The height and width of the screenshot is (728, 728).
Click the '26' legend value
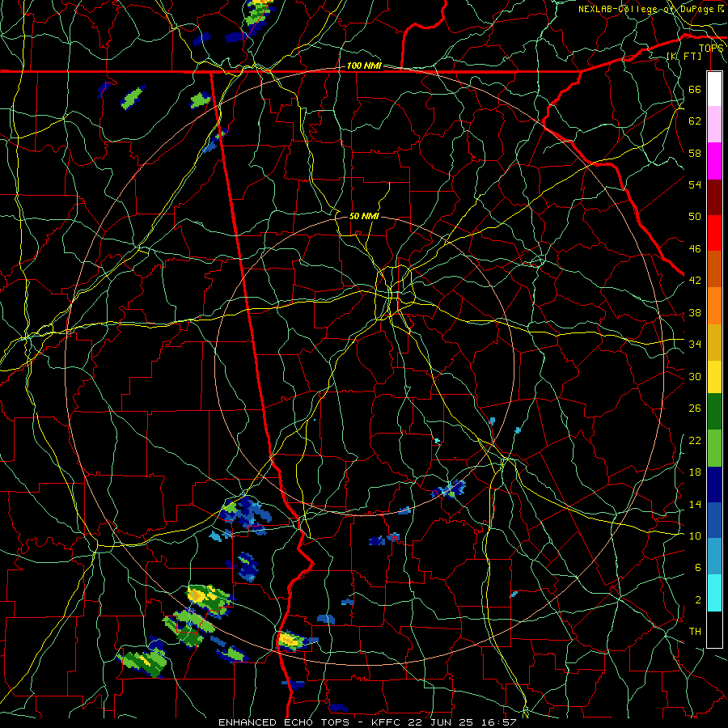pyautogui.click(x=695, y=408)
